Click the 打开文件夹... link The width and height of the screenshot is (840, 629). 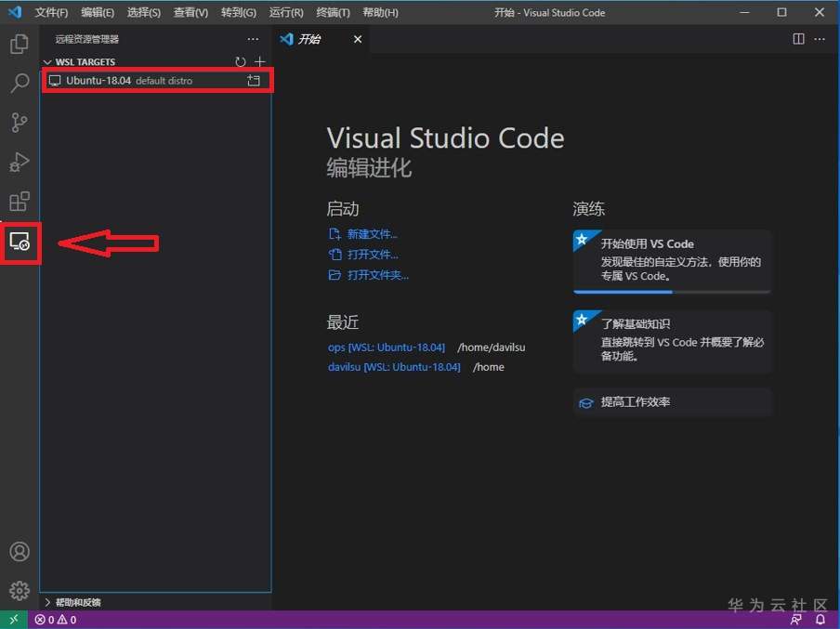point(377,275)
